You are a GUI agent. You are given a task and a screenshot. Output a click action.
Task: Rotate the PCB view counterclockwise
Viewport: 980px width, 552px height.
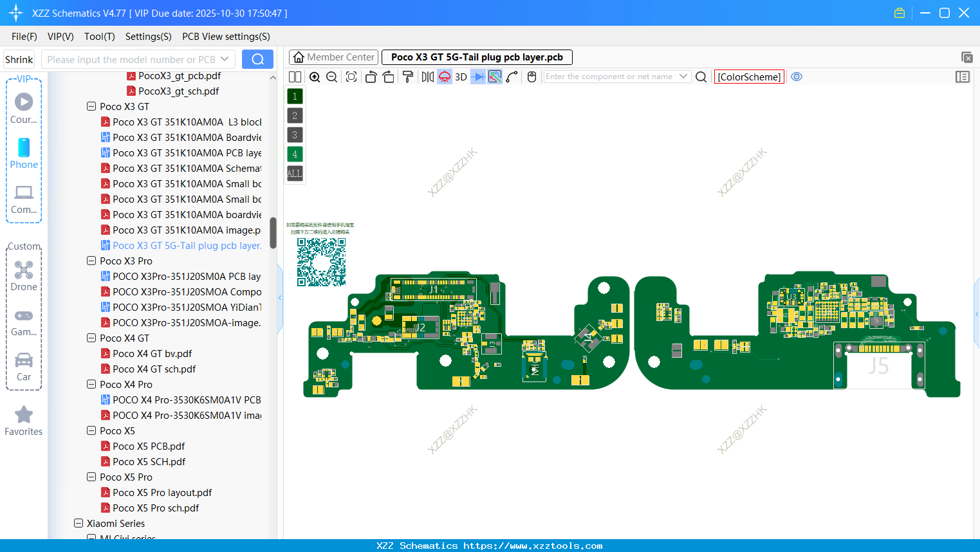pos(371,77)
